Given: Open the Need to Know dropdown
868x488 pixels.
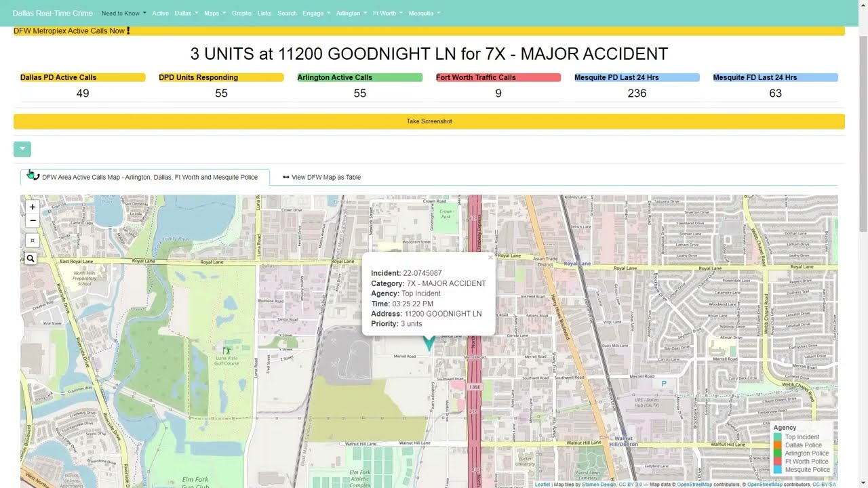Looking at the screenshot, I should (124, 13).
